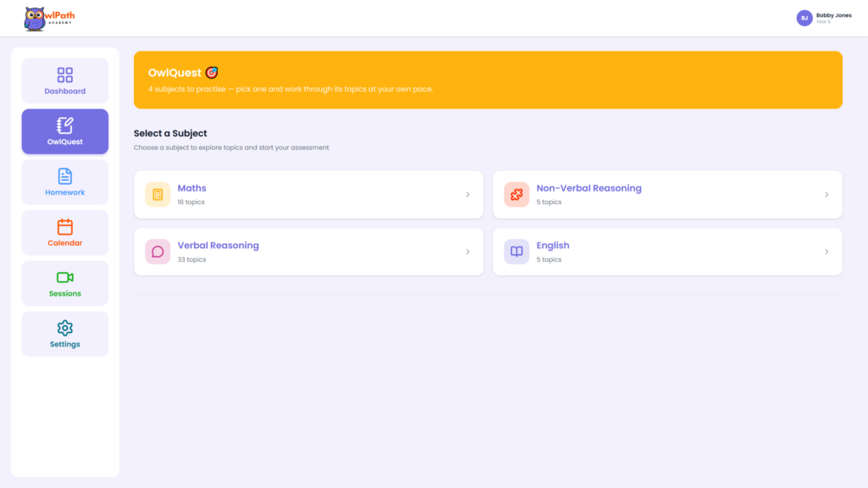
Task: Click '5 topics' under English
Action: [548, 259]
